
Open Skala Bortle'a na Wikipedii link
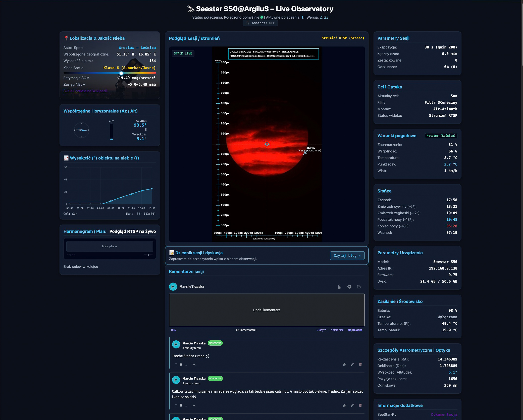[x=85, y=91]
